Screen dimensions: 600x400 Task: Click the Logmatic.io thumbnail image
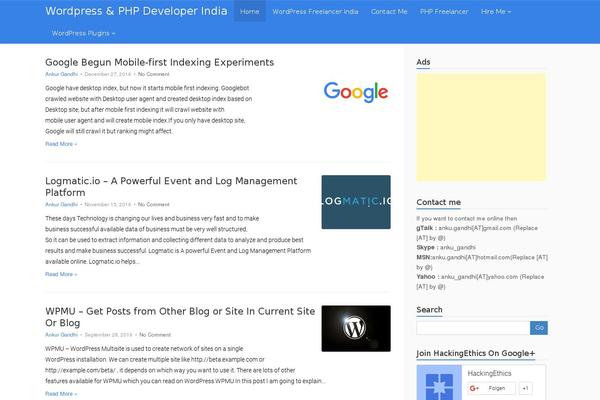pyautogui.click(x=356, y=202)
